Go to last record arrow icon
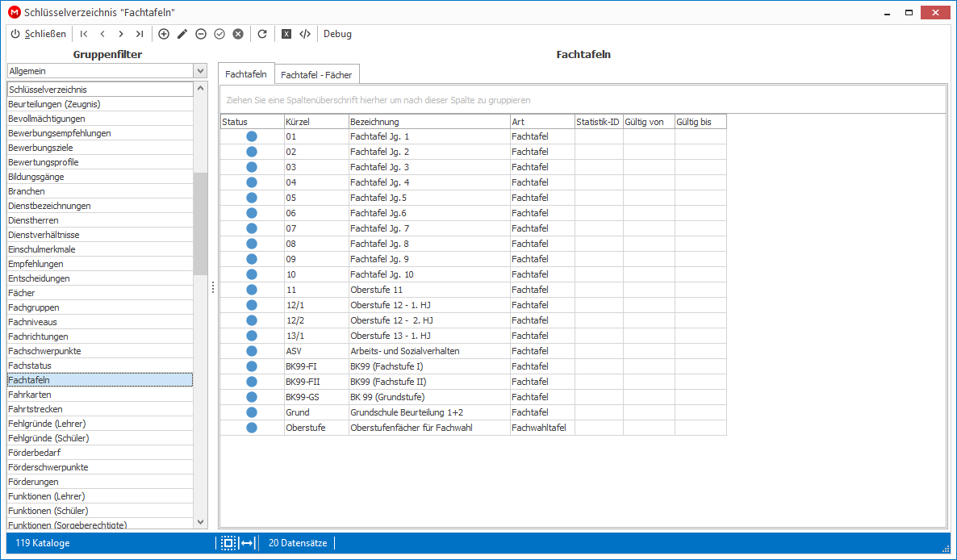Viewport: 957px width, 560px height. (x=140, y=34)
